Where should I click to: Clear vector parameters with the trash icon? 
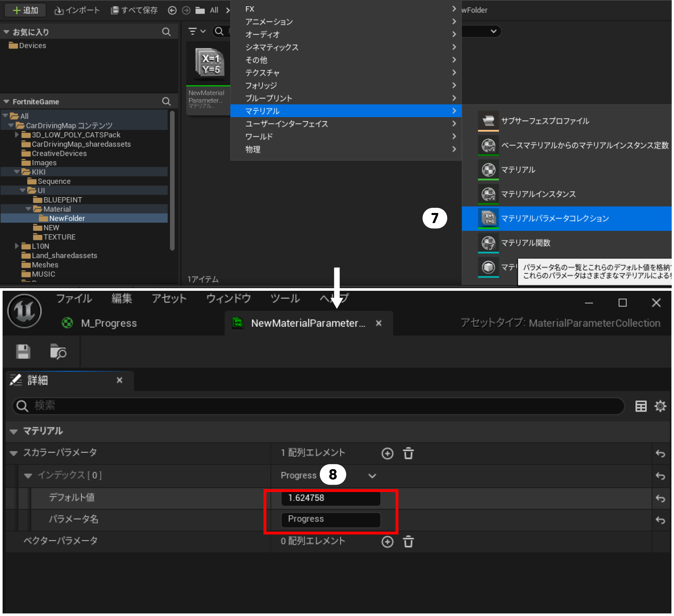pyautogui.click(x=408, y=541)
